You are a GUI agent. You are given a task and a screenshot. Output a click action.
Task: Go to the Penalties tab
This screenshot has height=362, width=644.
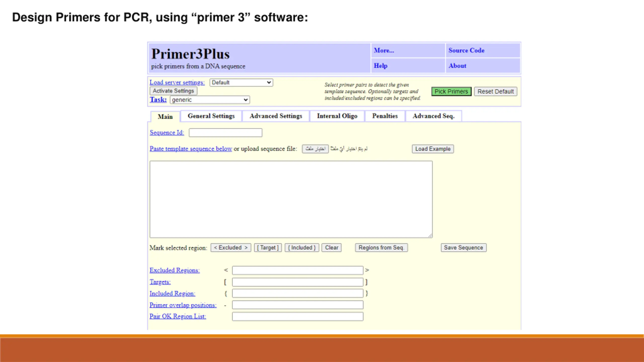coord(385,116)
